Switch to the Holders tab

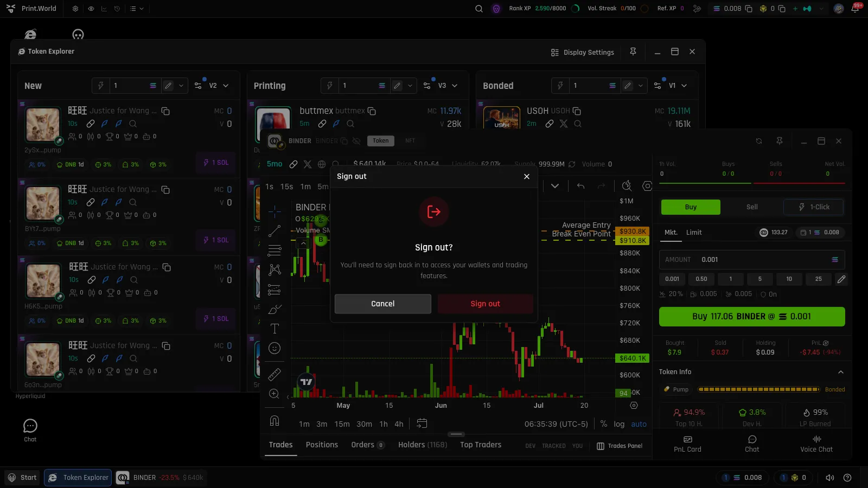423,445
